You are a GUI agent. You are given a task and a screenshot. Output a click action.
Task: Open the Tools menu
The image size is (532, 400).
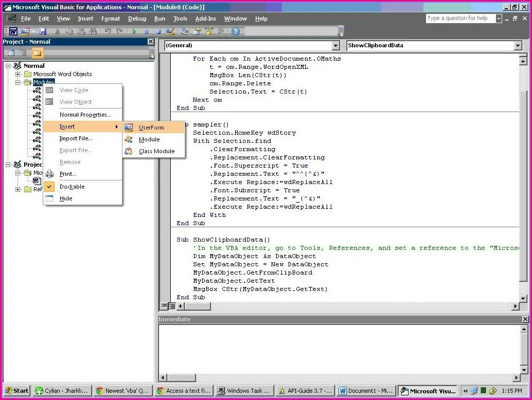click(x=180, y=19)
